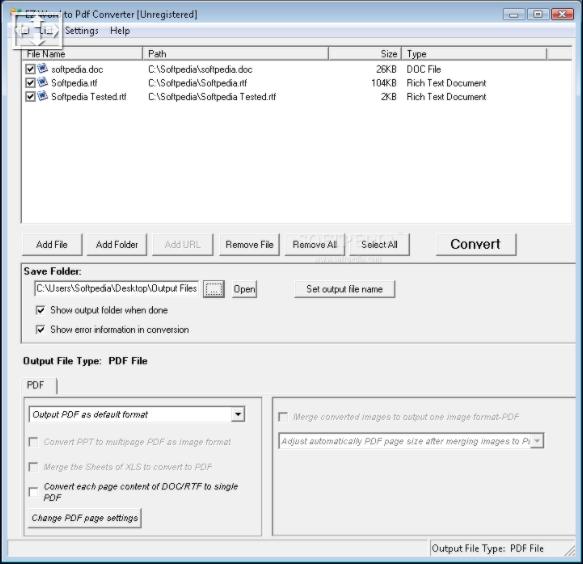583x564 pixels.
Task: Select the C:\Softpedia\softpedia.doc path cell
Action: pyautogui.click(x=200, y=70)
